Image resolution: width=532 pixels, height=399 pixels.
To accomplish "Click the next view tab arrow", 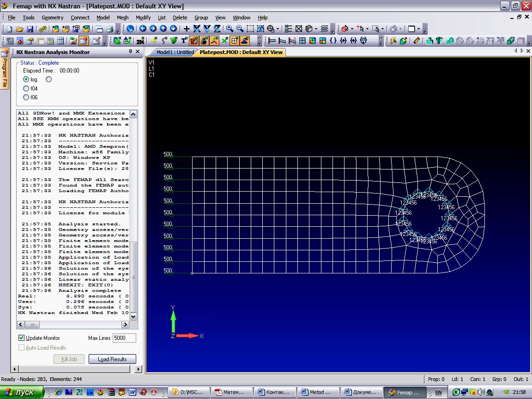I will click(522, 51).
